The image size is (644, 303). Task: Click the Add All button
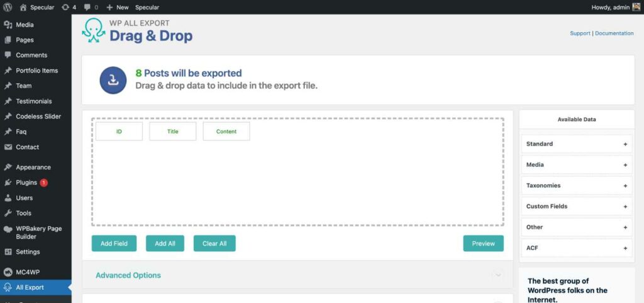(x=165, y=243)
